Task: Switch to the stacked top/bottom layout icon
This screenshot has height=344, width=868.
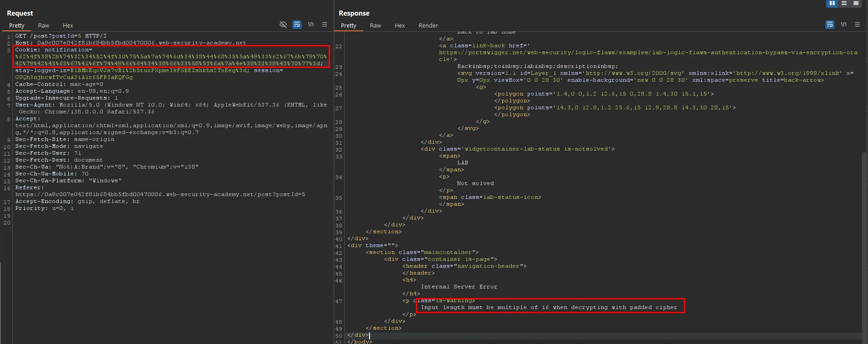Action: pos(844,3)
